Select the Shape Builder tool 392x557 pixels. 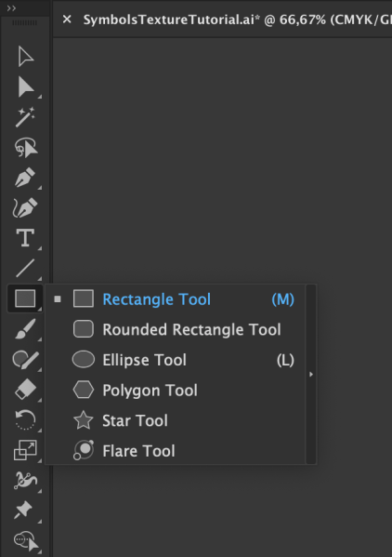[x=25, y=540]
